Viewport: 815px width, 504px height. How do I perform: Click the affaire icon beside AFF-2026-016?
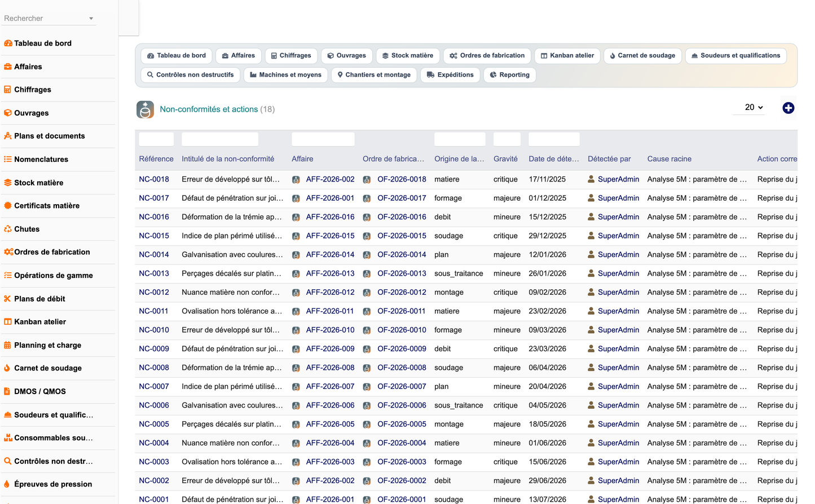pos(296,217)
